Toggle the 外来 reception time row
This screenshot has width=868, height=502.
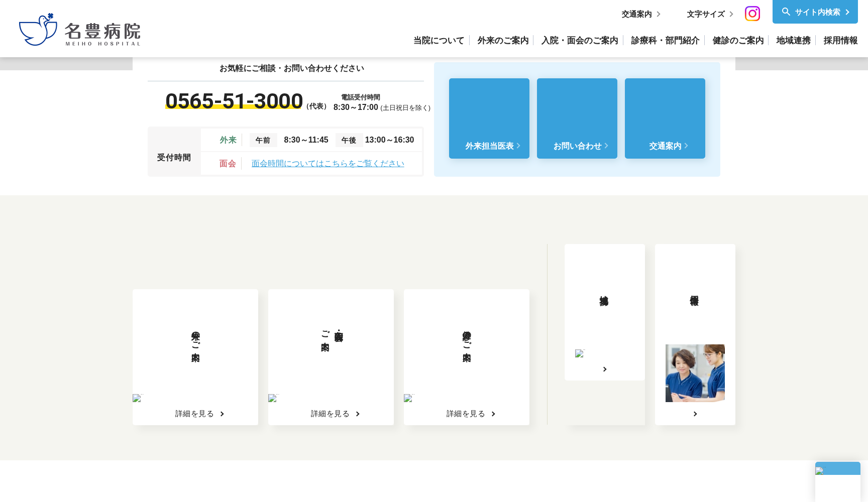229,140
